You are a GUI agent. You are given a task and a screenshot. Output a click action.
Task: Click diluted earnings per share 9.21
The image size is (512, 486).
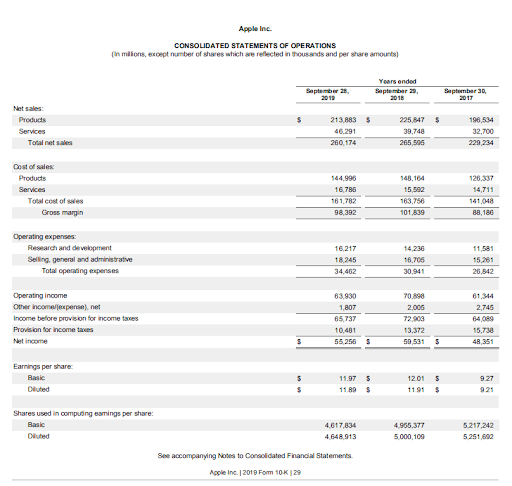point(487,390)
